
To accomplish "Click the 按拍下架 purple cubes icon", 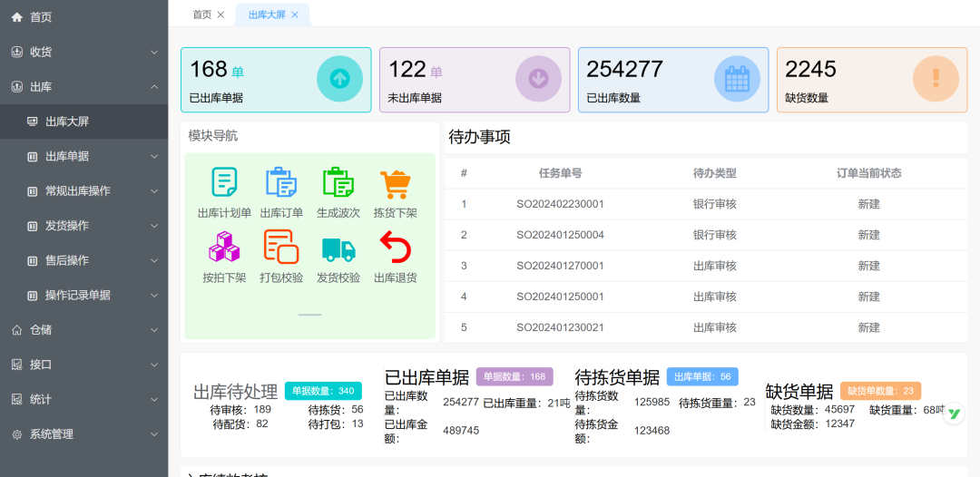I will coord(224,248).
